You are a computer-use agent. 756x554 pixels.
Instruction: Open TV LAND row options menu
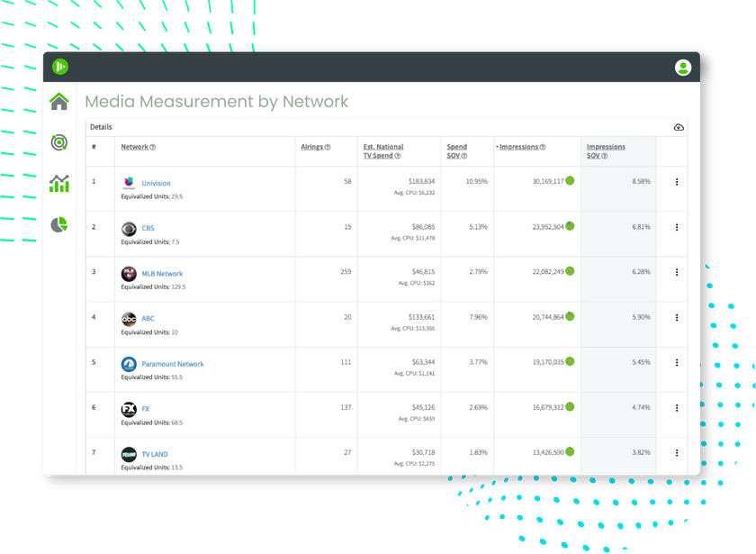(677, 452)
